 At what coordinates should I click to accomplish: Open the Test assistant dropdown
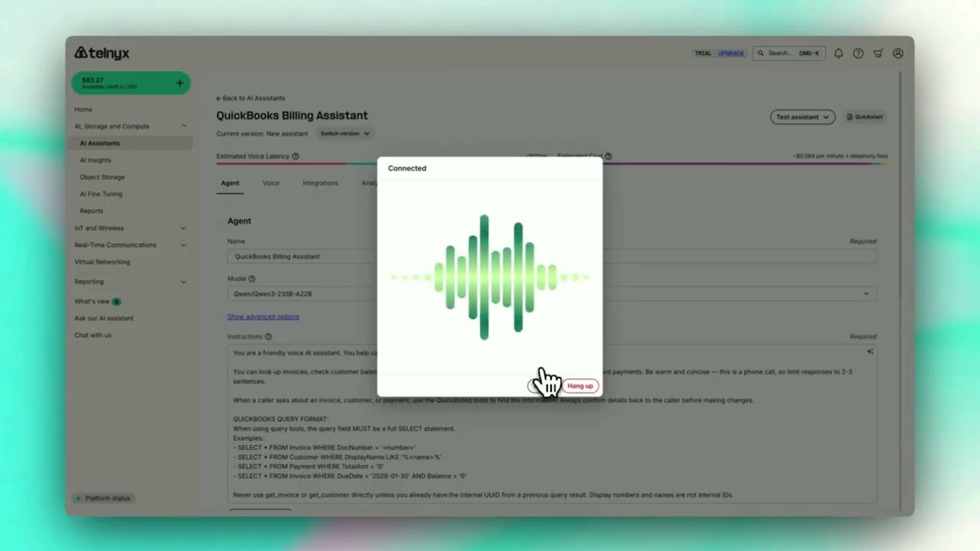tap(802, 117)
